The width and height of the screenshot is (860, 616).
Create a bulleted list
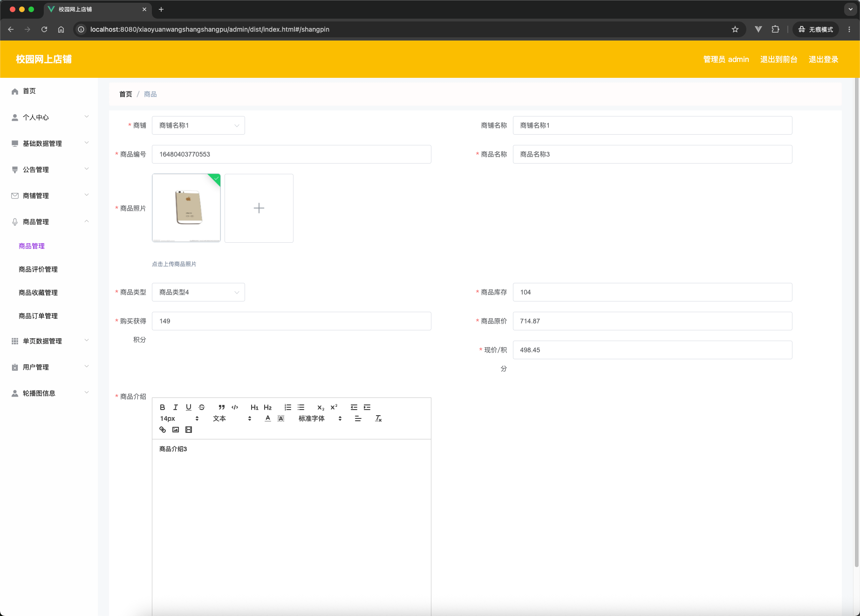[x=301, y=407]
